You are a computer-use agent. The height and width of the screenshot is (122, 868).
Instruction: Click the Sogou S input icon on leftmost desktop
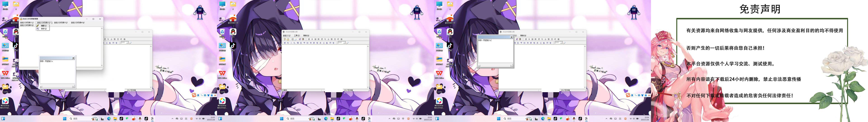coord(194,95)
